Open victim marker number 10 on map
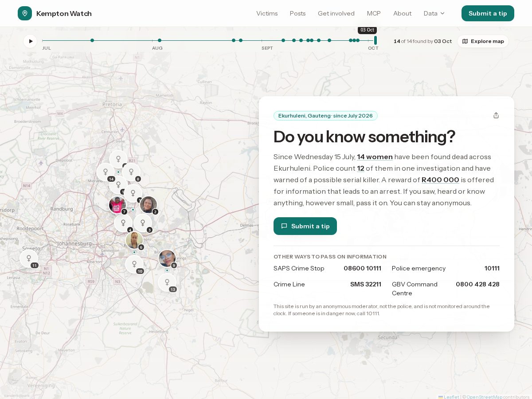 click(x=134, y=264)
